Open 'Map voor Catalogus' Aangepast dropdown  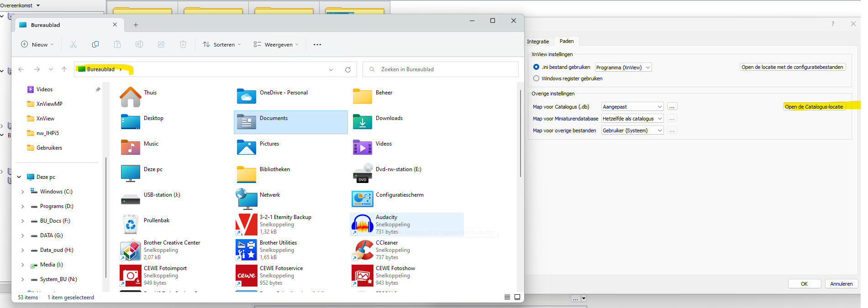click(x=632, y=107)
